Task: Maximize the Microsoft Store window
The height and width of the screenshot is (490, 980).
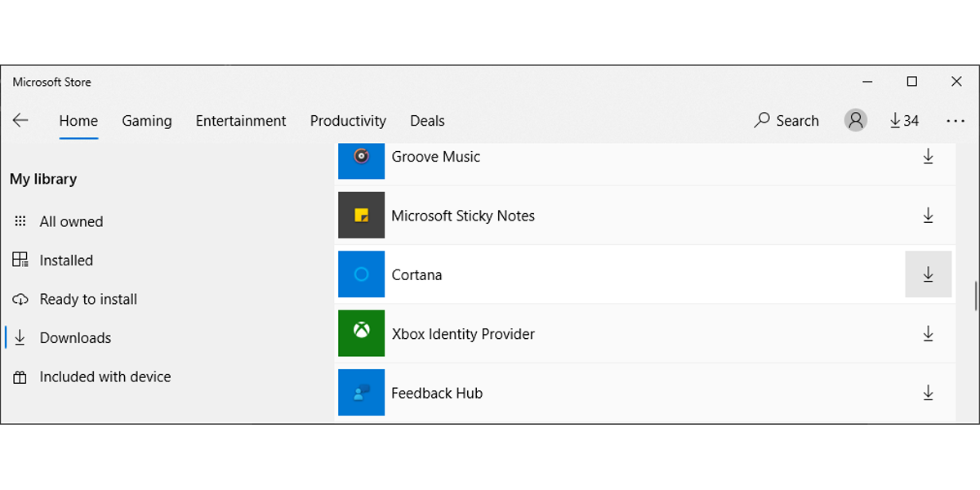Action: 912,82
